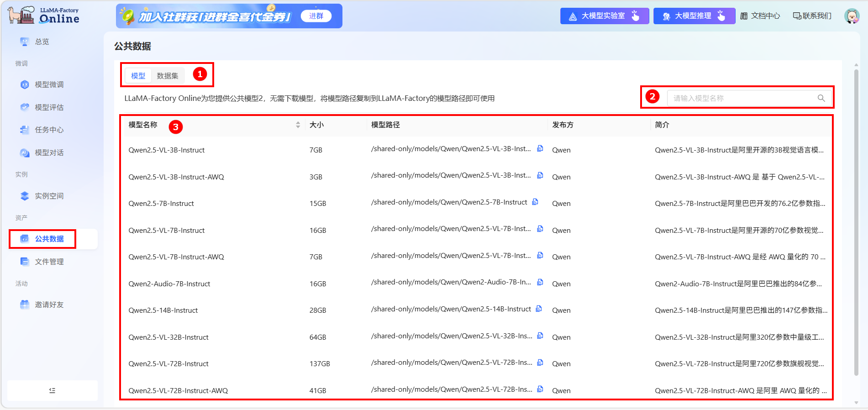Open the user avatar menu
868x410 pixels.
coord(852,16)
